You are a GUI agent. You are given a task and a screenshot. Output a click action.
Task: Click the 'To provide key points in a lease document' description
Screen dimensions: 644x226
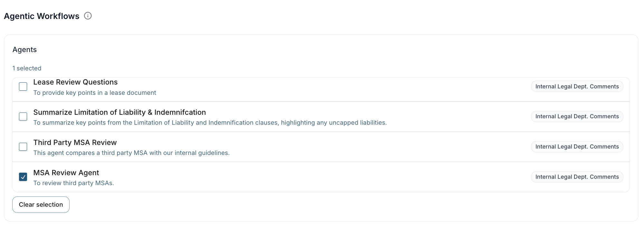[x=95, y=93]
